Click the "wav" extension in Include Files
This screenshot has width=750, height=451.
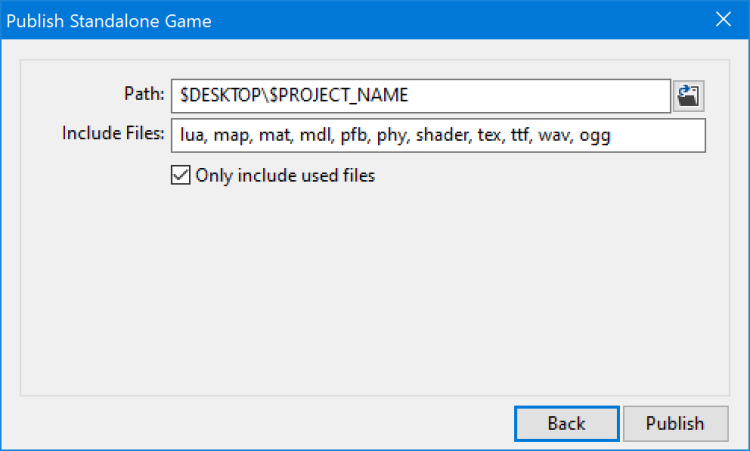[553, 136]
